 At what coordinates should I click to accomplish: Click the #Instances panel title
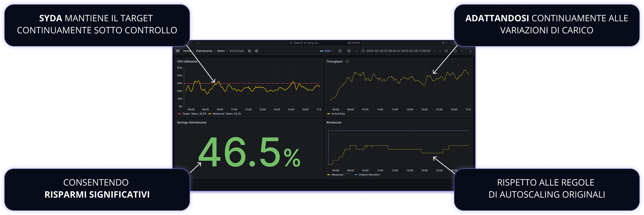(x=334, y=123)
